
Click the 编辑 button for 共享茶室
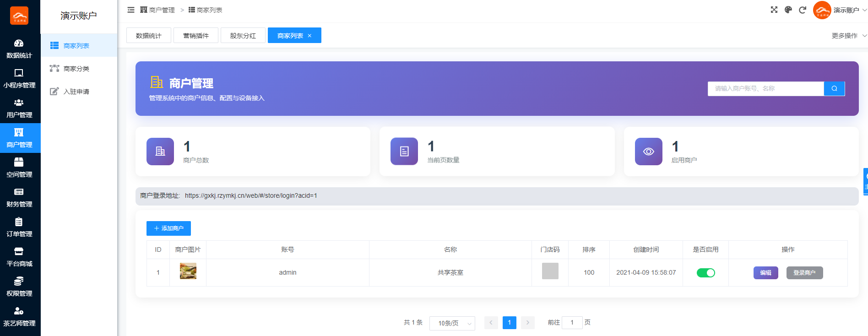pyautogui.click(x=765, y=273)
